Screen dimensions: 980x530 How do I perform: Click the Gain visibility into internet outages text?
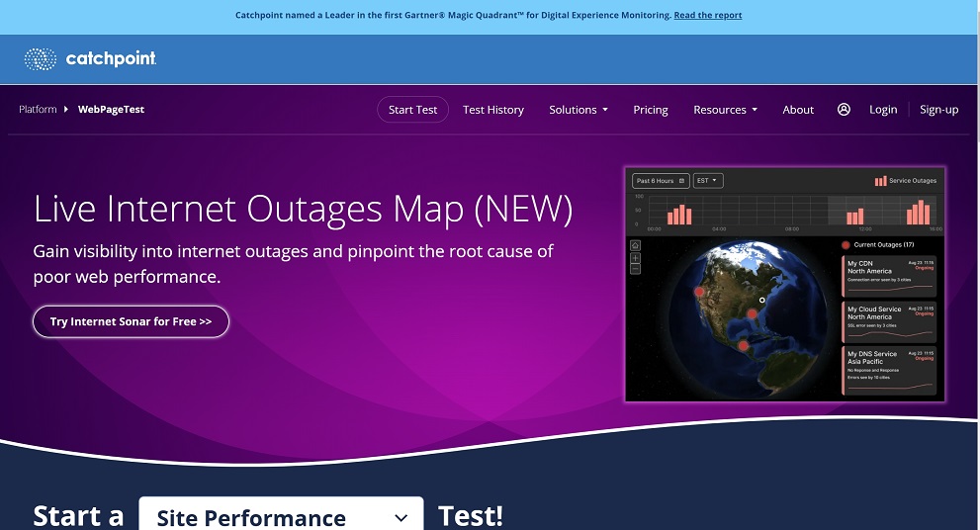pos(293,264)
